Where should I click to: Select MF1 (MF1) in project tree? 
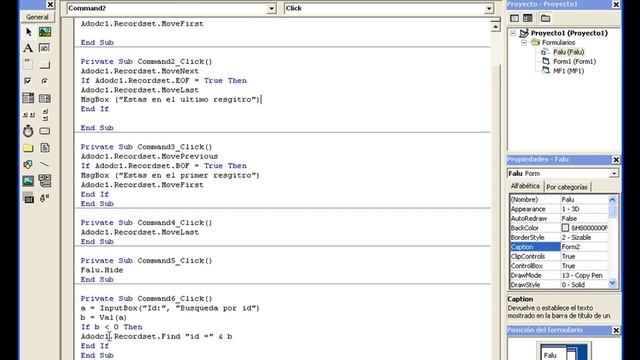(x=569, y=71)
